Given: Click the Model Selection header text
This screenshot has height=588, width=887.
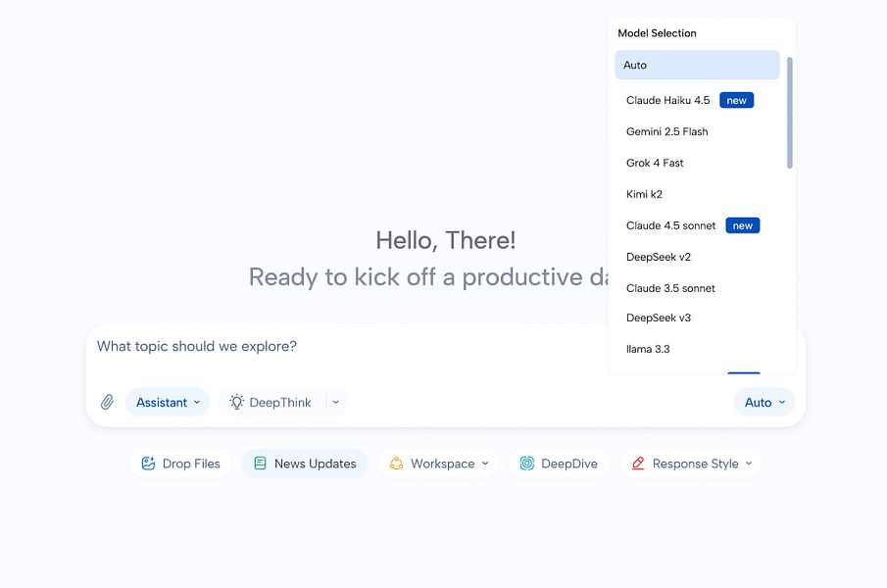Looking at the screenshot, I should [x=657, y=32].
